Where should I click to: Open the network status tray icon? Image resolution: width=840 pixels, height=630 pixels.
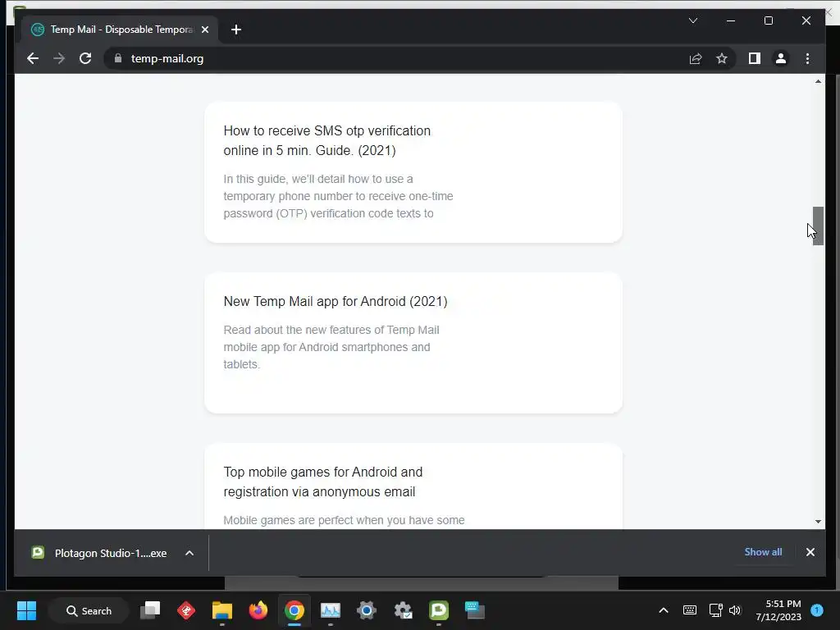pyautogui.click(x=715, y=610)
